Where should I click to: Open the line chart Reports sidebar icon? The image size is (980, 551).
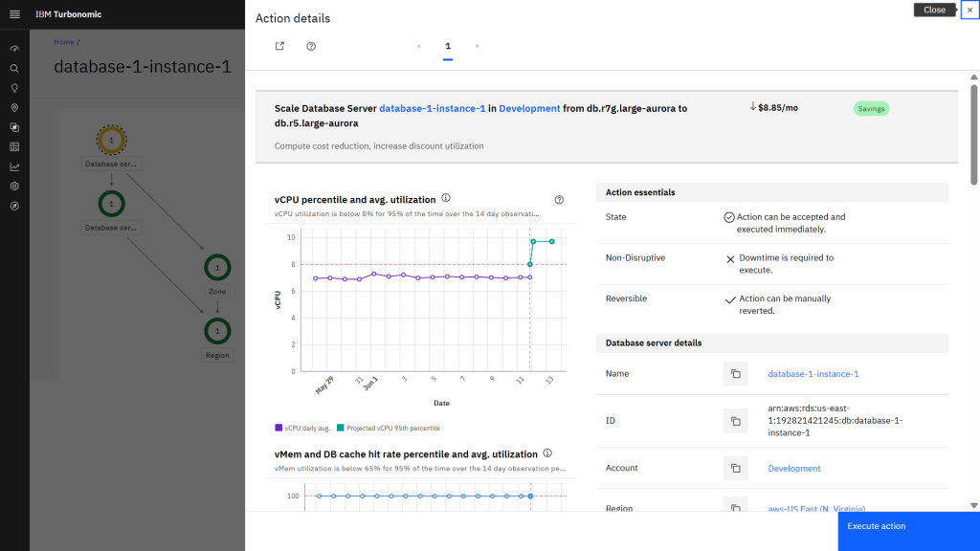14,166
